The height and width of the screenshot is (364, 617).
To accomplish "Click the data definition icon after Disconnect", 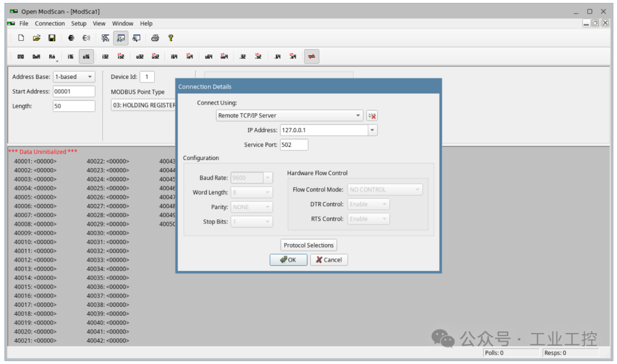I will (x=105, y=38).
